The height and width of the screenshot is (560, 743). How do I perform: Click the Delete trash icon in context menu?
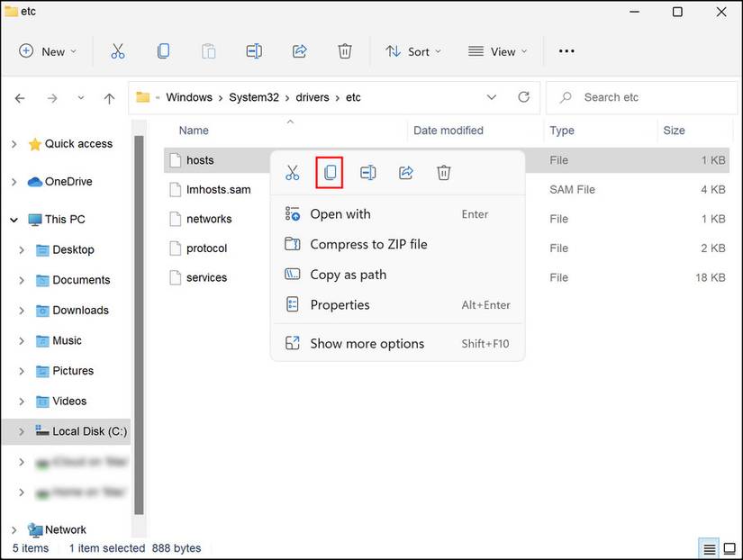pyautogui.click(x=444, y=172)
